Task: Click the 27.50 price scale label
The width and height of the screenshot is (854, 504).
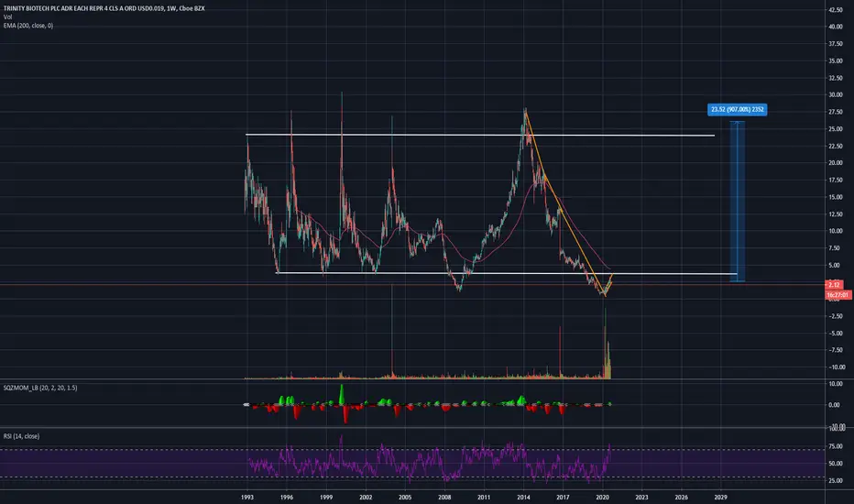Action: [836, 112]
